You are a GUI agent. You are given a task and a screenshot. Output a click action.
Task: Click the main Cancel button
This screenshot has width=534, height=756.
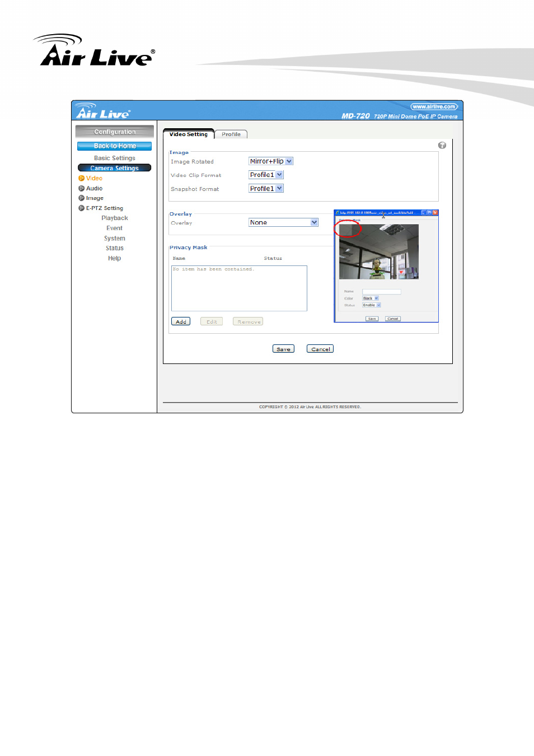[x=320, y=349]
